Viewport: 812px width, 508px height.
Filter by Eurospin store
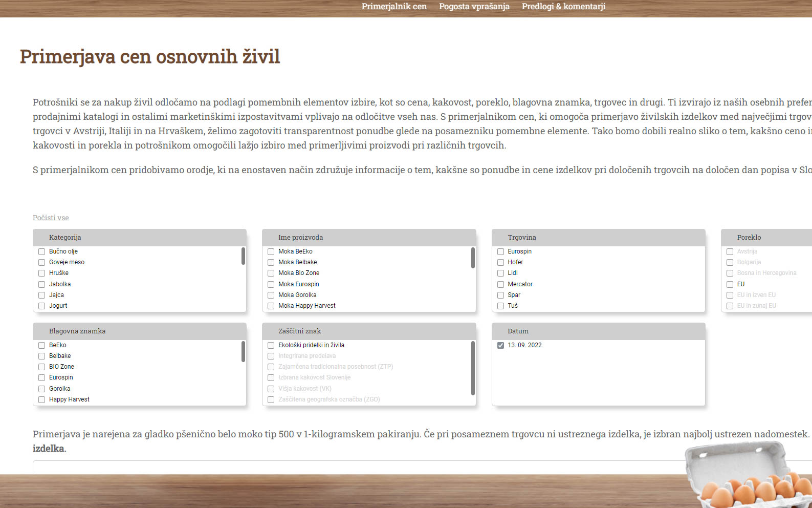coord(501,251)
